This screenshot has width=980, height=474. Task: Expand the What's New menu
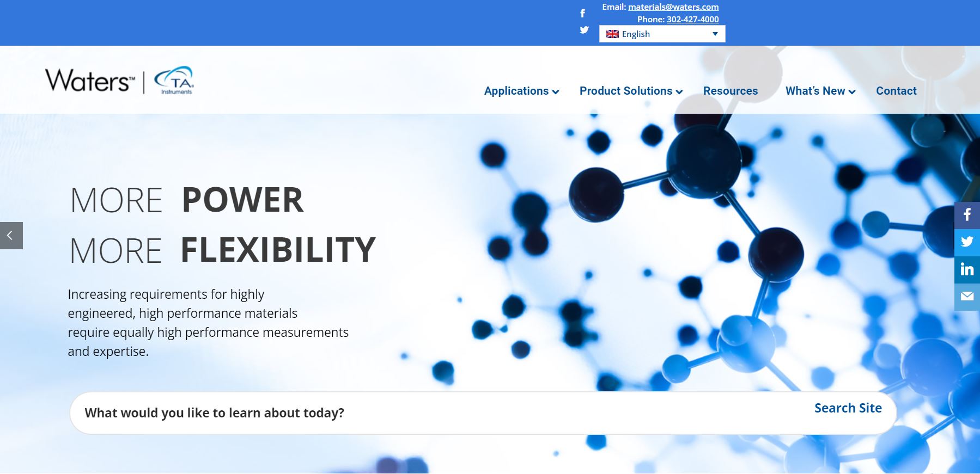coord(820,91)
